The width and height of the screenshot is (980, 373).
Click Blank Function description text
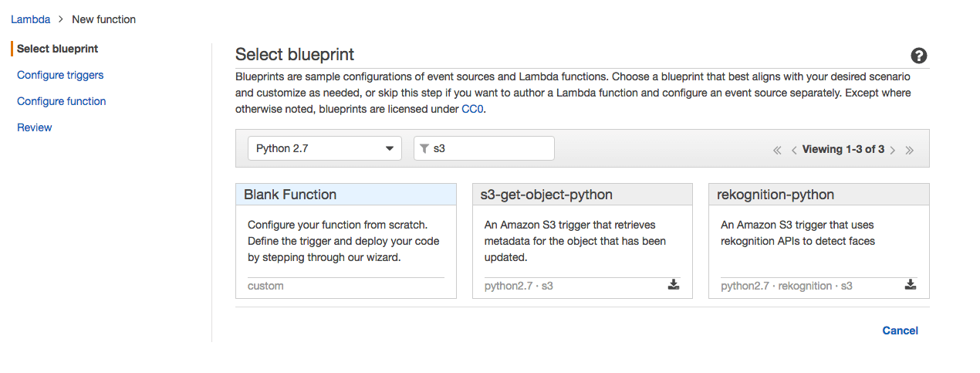pyautogui.click(x=343, y=241)
